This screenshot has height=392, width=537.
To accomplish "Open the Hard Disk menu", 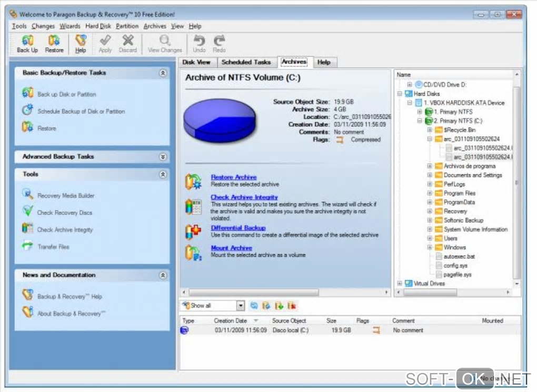I will click(x=98, y=26).
